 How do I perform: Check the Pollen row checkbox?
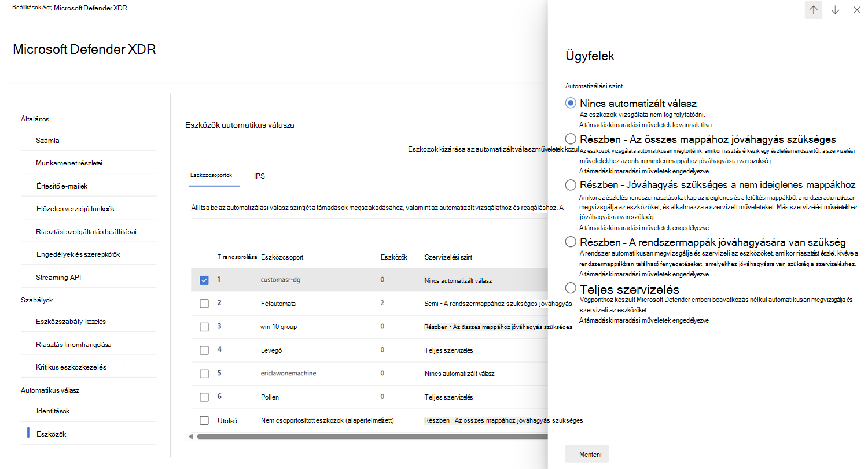204,397
